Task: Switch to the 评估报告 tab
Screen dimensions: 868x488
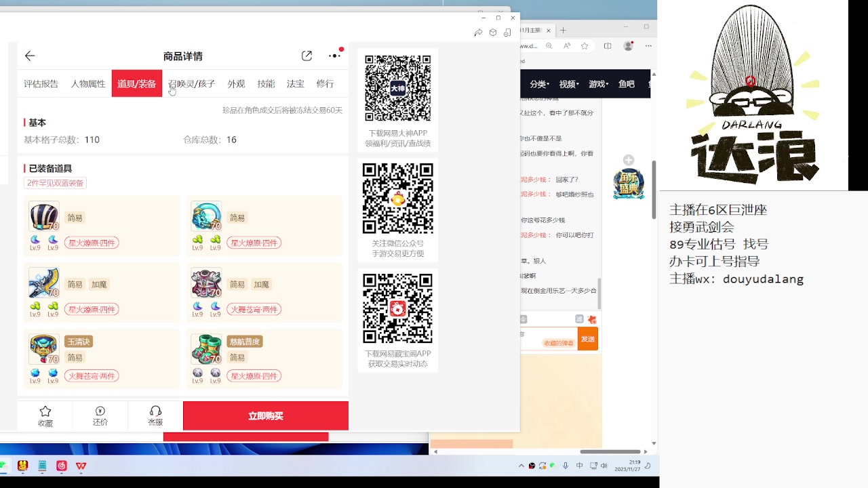Action: point(41,84)
